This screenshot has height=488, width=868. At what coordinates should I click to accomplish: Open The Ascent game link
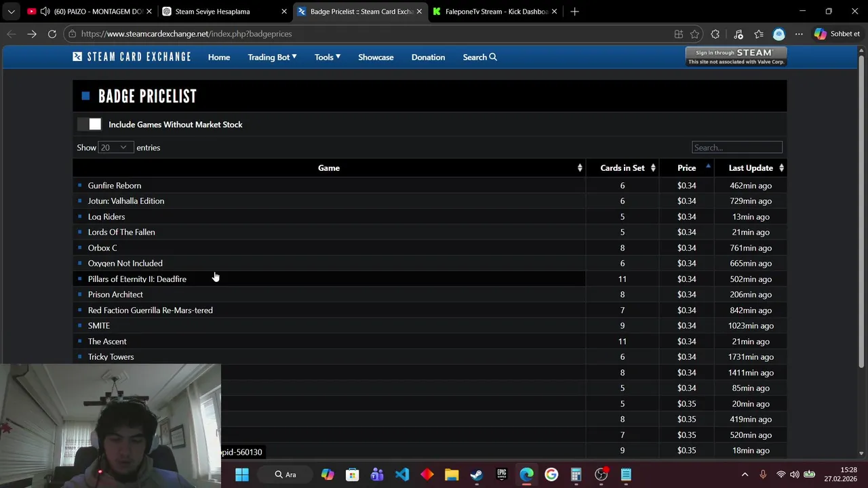[x=107, y=341]
